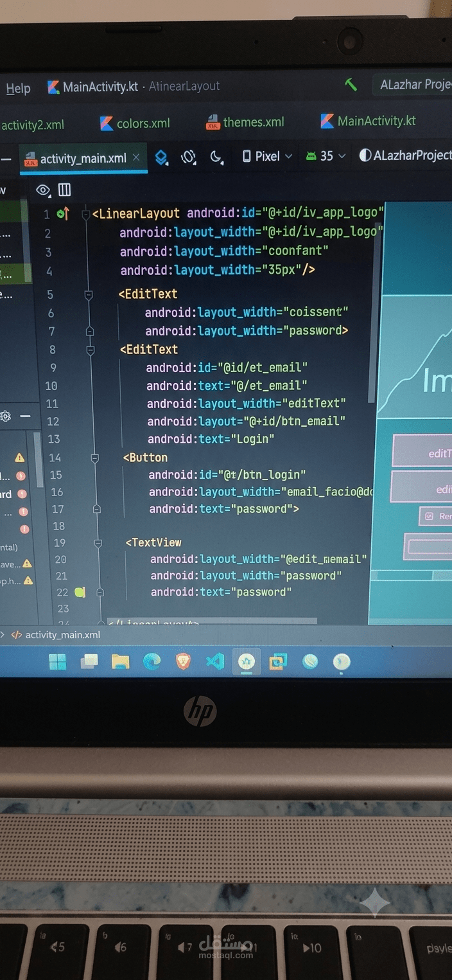Click '<TextView' tag on line 19

(153, 542)
